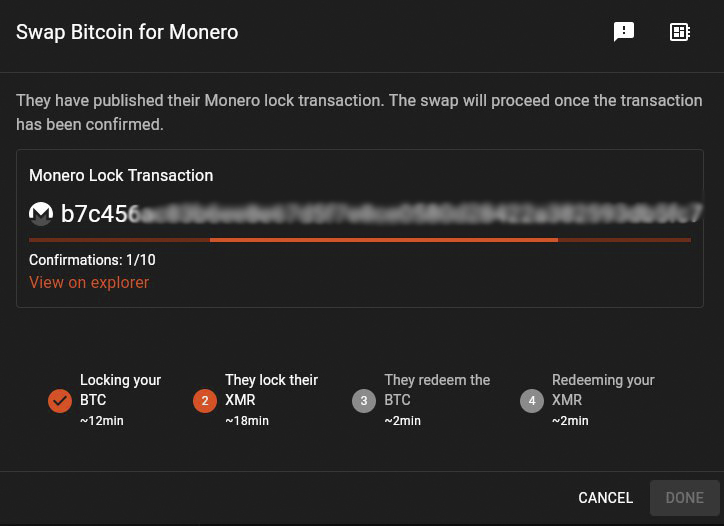Click the Monero logo beside the hash
Viewport: 724px width, 526px height.
pyautogui.click(x=41, y=213)
